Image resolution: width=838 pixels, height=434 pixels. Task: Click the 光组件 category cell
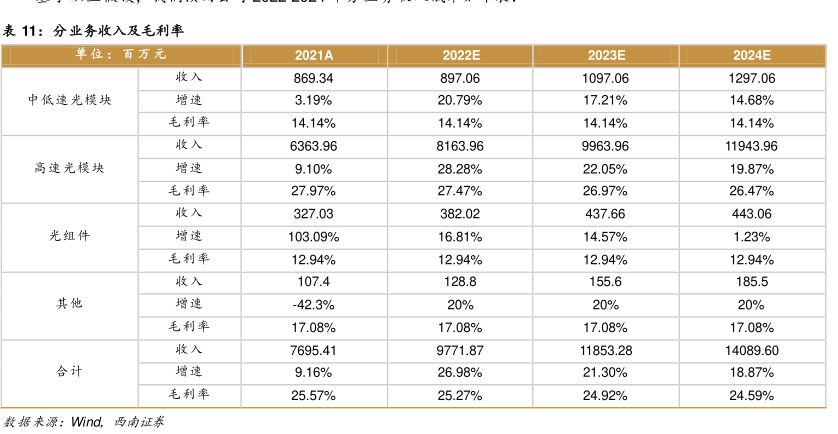(70, 236)
